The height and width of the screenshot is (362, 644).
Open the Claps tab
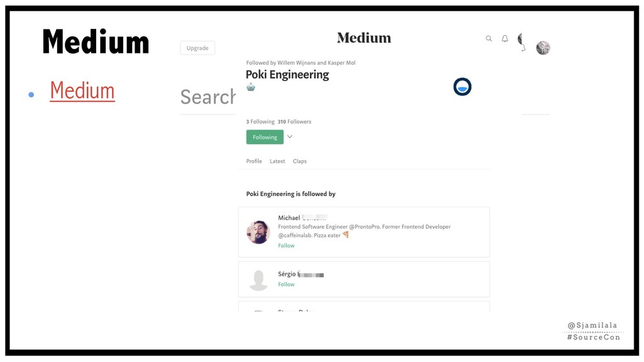click(300, 162)
